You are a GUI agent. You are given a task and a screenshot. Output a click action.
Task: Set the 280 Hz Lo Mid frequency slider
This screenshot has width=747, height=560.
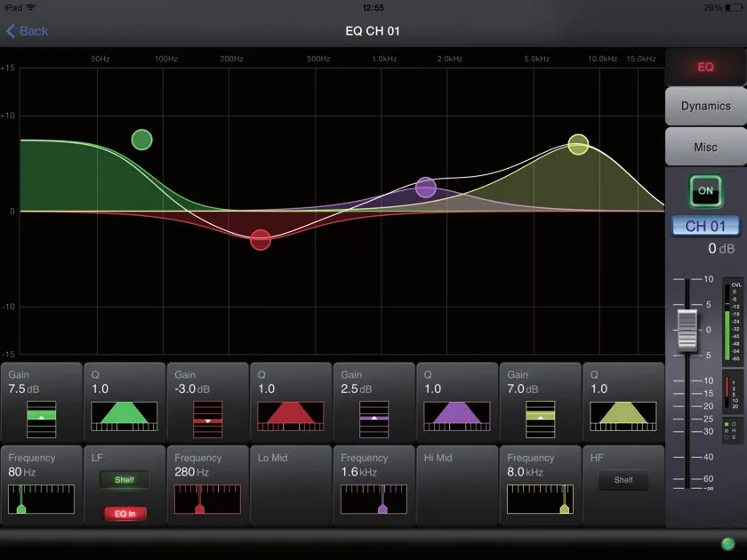pyautogui.click(x=208, y=499)
